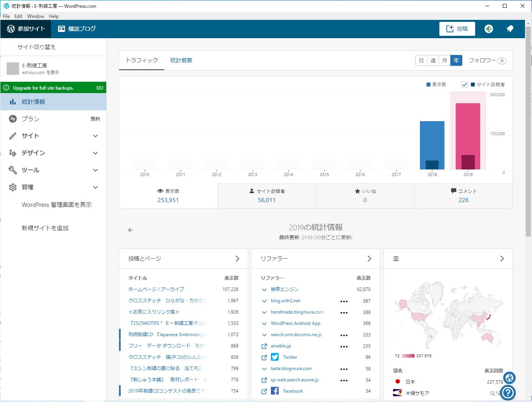
Task: Click the 統計情報 bar chart icon
Action: (x=13, y=102)
